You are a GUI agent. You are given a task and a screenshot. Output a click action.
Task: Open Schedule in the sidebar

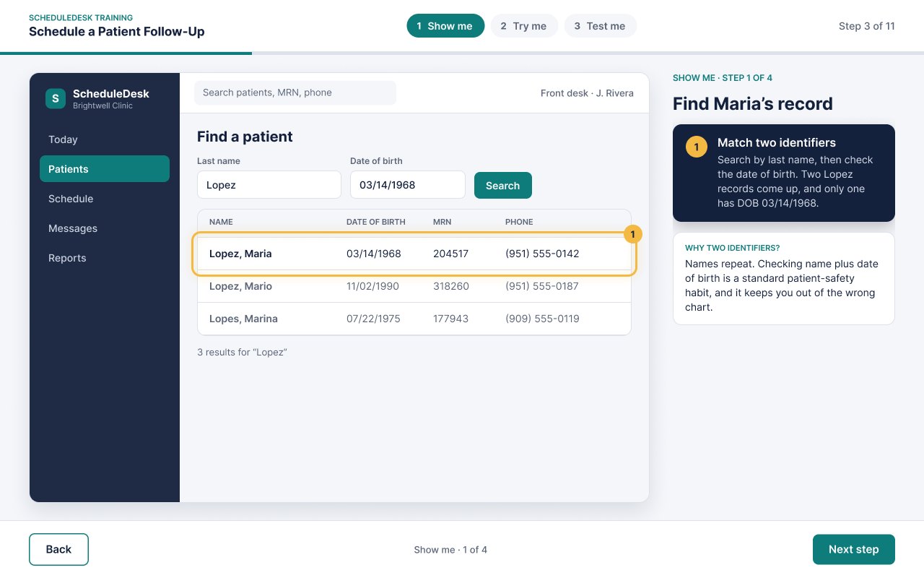coord(105,199)
